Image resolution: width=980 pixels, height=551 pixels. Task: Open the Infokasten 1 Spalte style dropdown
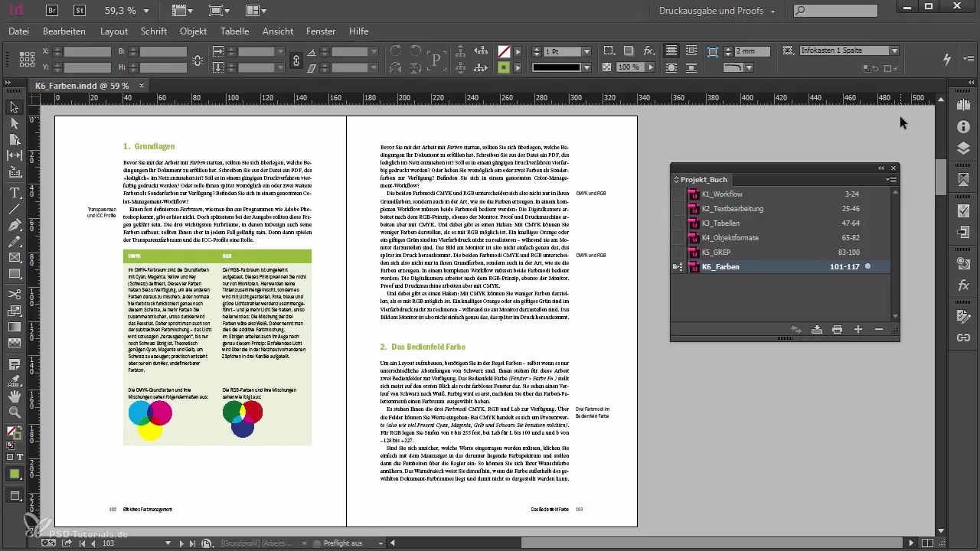point(894,51)
